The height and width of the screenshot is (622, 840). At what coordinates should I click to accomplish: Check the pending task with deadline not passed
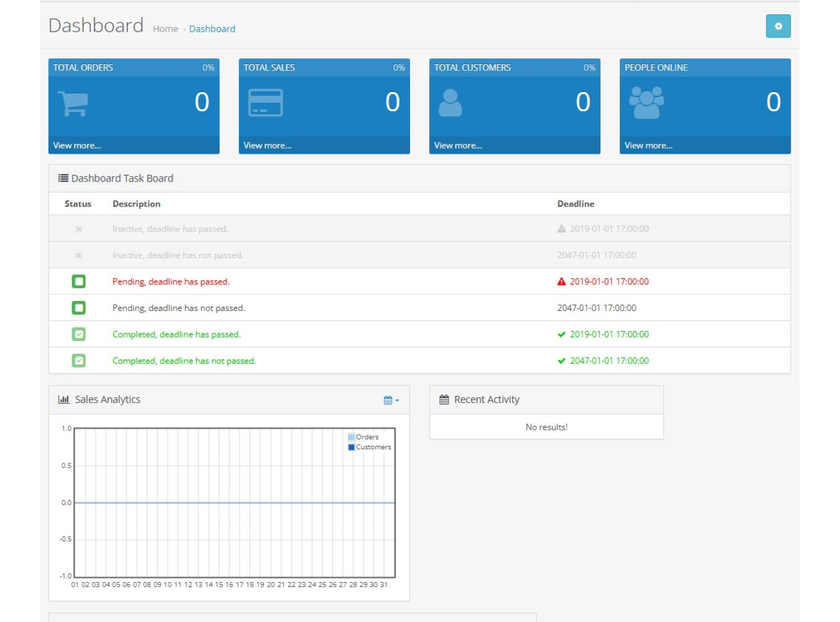(78, 307)
